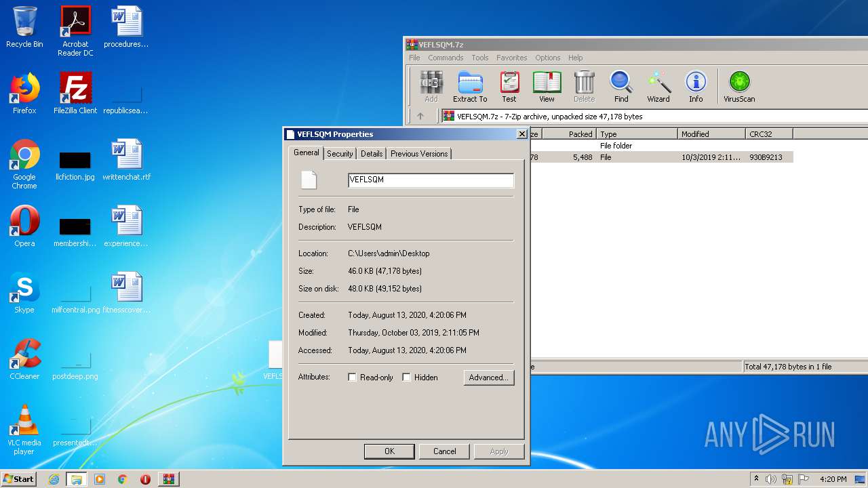Open the Help menu in WinRAR

(575, 58)
